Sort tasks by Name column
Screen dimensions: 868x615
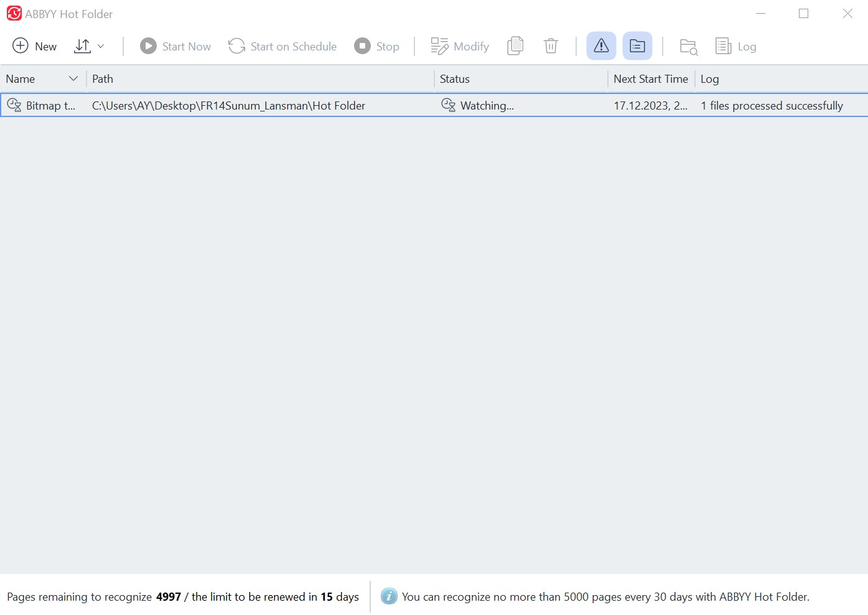42,79
